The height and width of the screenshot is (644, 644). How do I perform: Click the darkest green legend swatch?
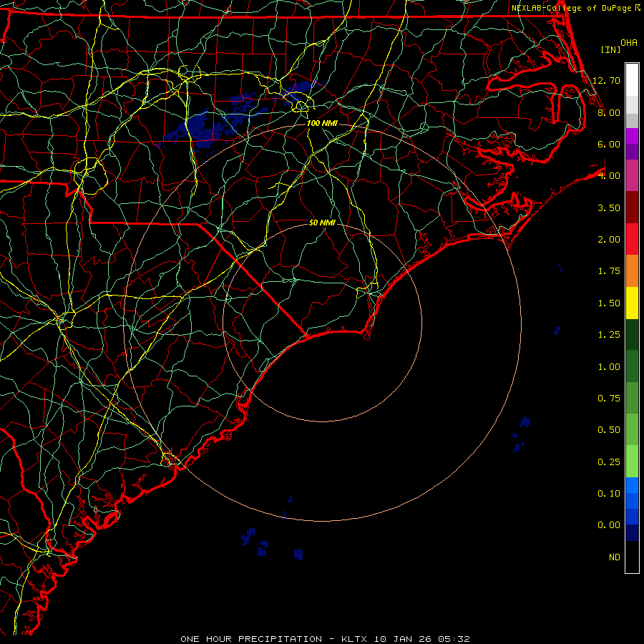click(632, 334)
